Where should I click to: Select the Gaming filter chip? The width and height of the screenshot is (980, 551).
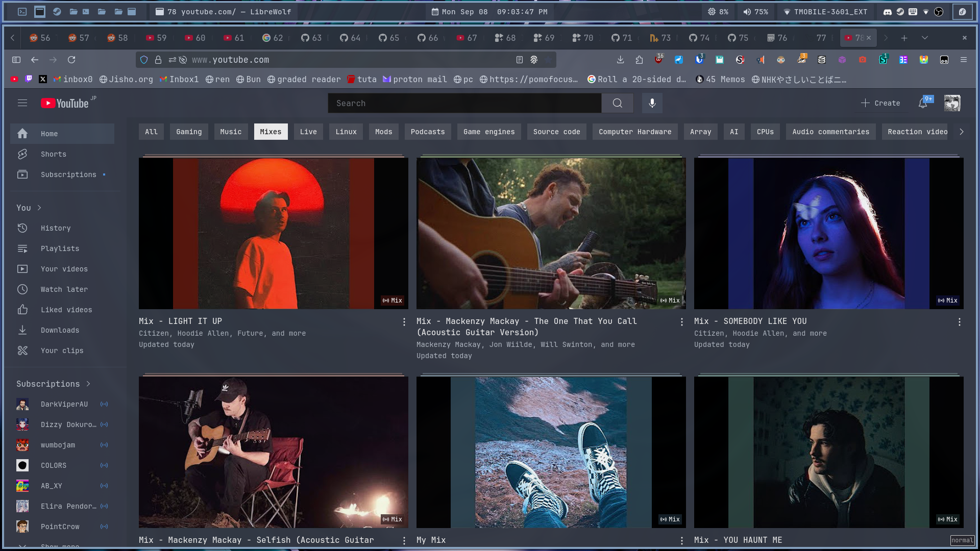click(189, 132)
